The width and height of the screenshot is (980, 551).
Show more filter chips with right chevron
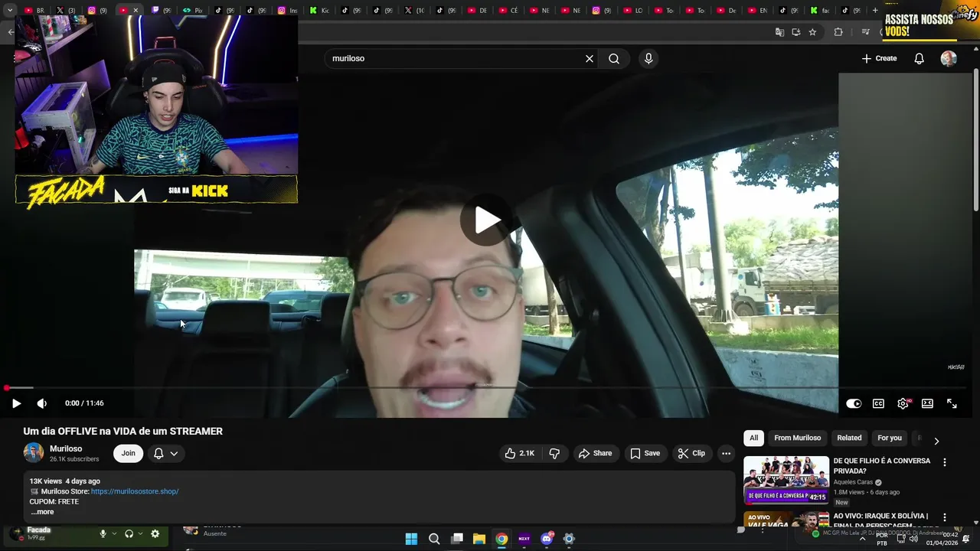tap(936, 441)
